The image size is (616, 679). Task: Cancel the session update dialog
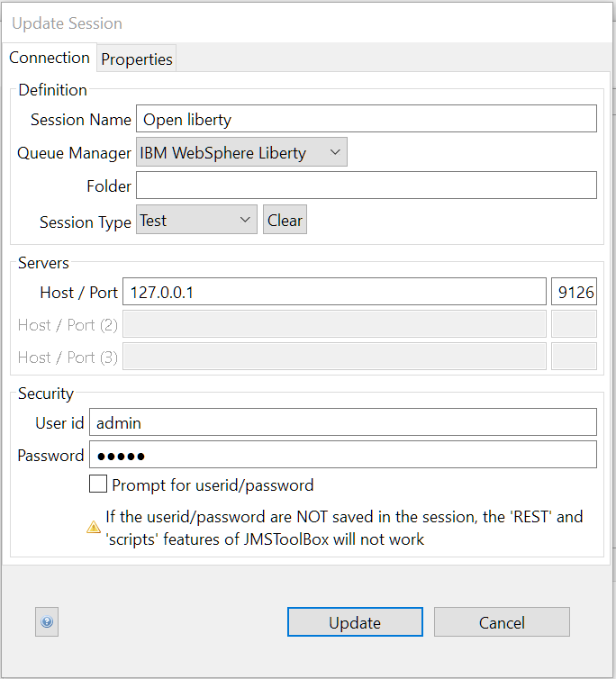(x=502, y=622)
